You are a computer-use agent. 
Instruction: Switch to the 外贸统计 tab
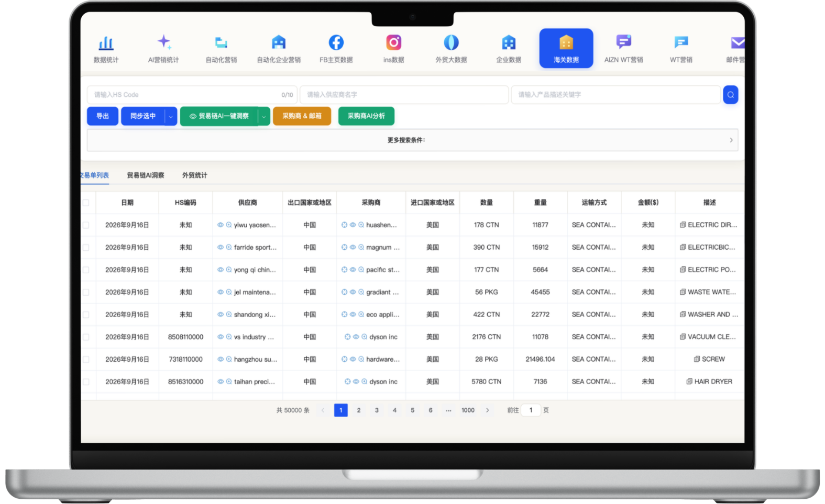pos(195,175)
